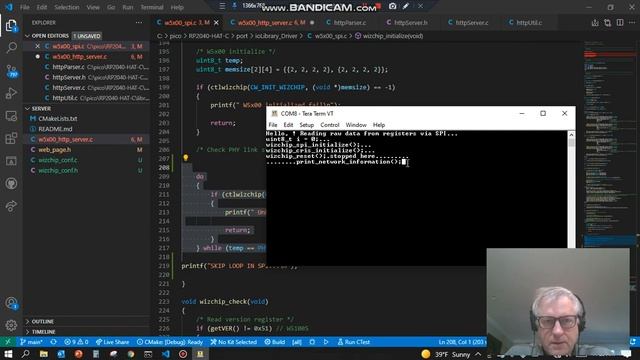The height and width of the screenshot is (360, 640).
Task: Open editor More Actions ellipsis
Action: [632, 23]
